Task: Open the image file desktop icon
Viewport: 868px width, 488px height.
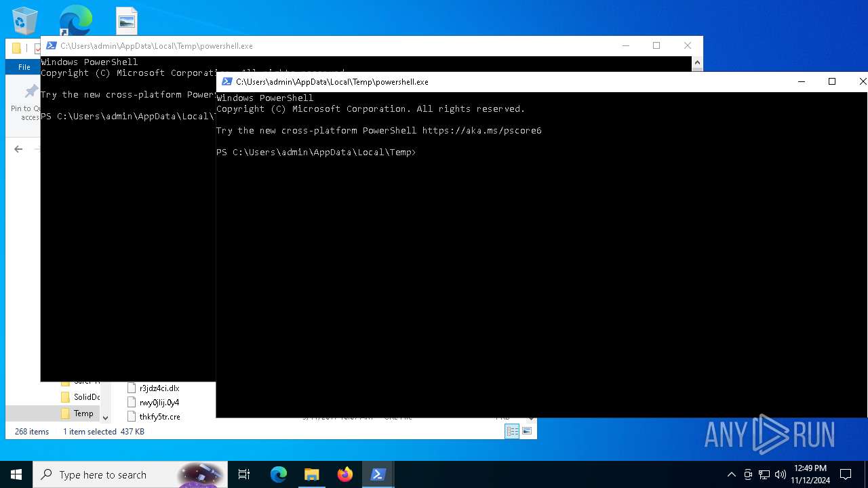Action: point(127,20)
